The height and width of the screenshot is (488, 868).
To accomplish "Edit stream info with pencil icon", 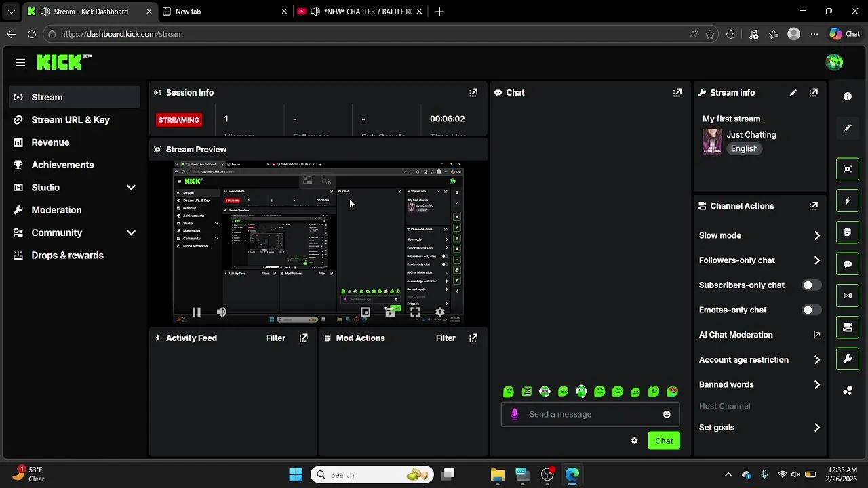I will pos(793,93).
